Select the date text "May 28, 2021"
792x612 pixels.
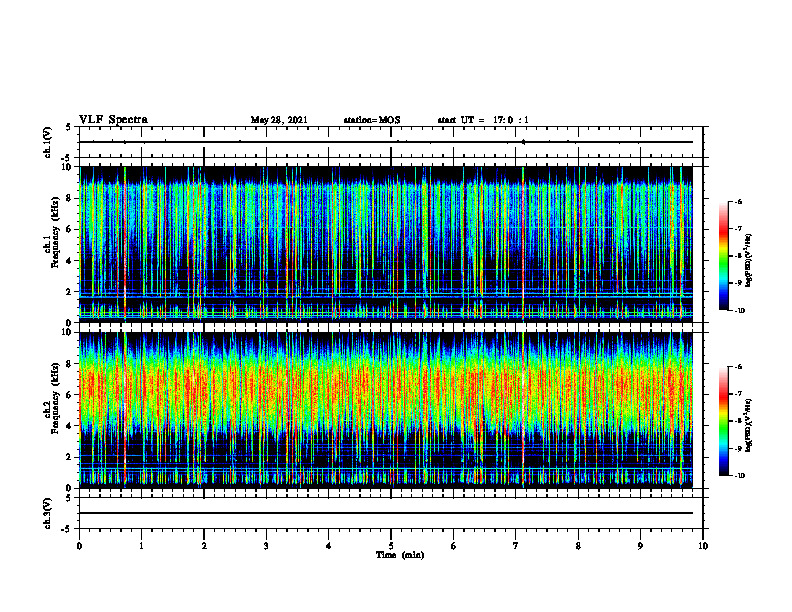(x=279, y=120)
